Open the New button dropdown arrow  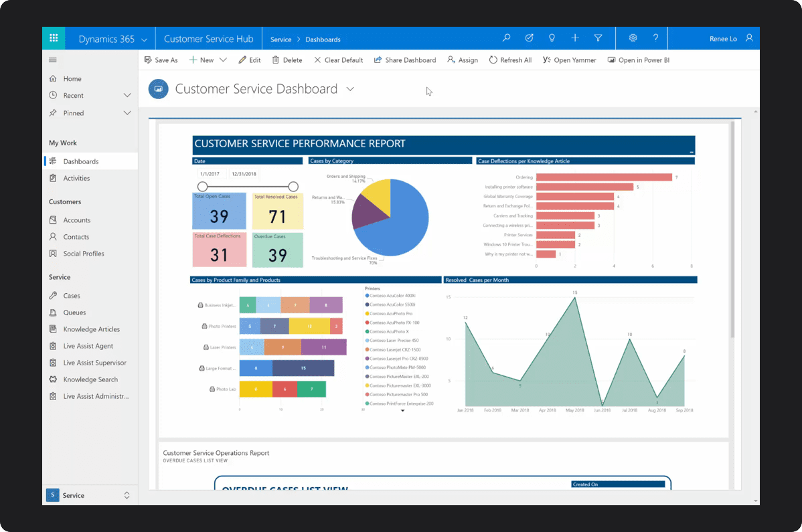(x=223, y=60)
